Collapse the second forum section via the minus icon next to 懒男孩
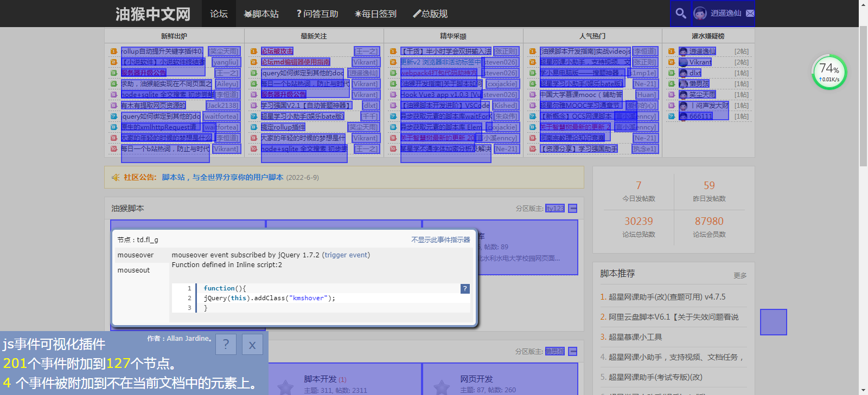This screenshot has width=868, height=395. coord(573,351)
